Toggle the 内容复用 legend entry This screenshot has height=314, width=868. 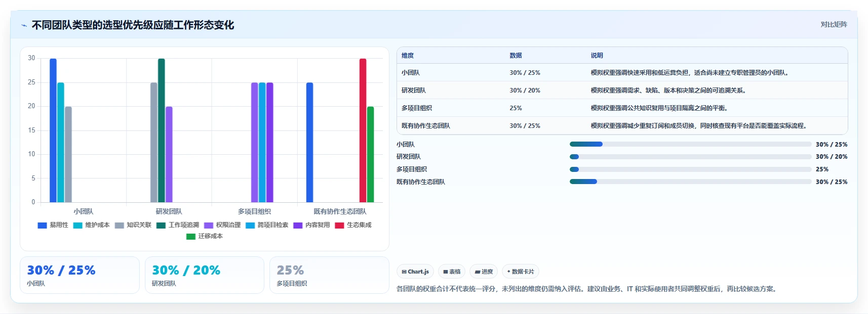pyautogui.click(x=311, y=225)
